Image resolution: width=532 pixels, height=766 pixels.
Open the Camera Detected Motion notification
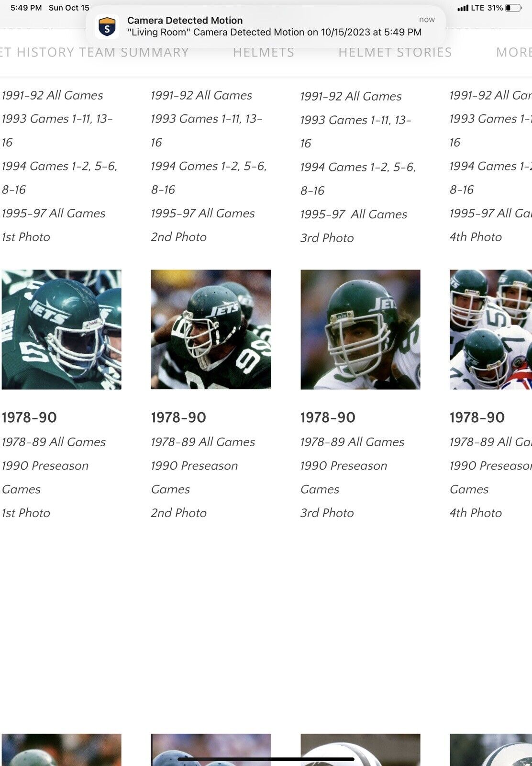[x=266, y=26]
